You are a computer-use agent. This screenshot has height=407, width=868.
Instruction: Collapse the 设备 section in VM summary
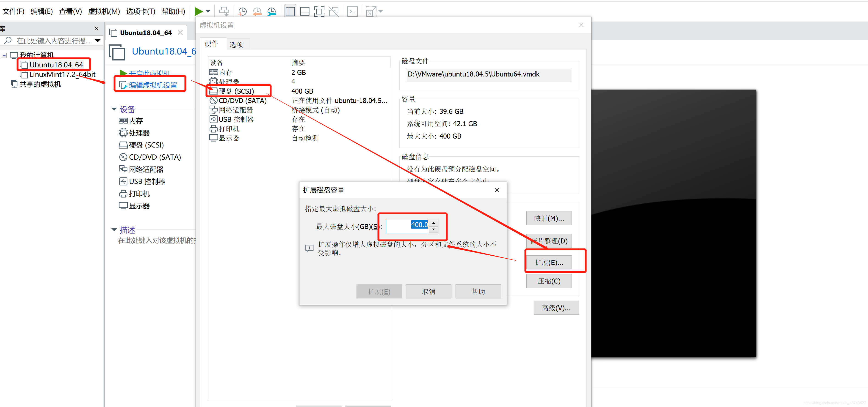click(x=114, y=109)
